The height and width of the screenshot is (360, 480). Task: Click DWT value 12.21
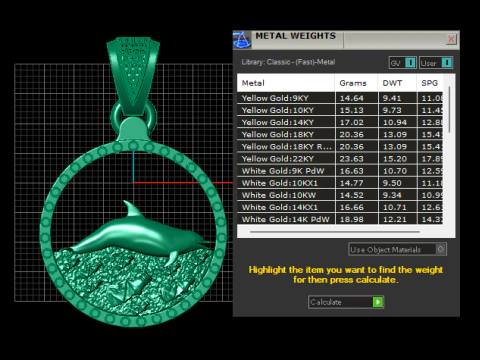(x=395, y=219)
